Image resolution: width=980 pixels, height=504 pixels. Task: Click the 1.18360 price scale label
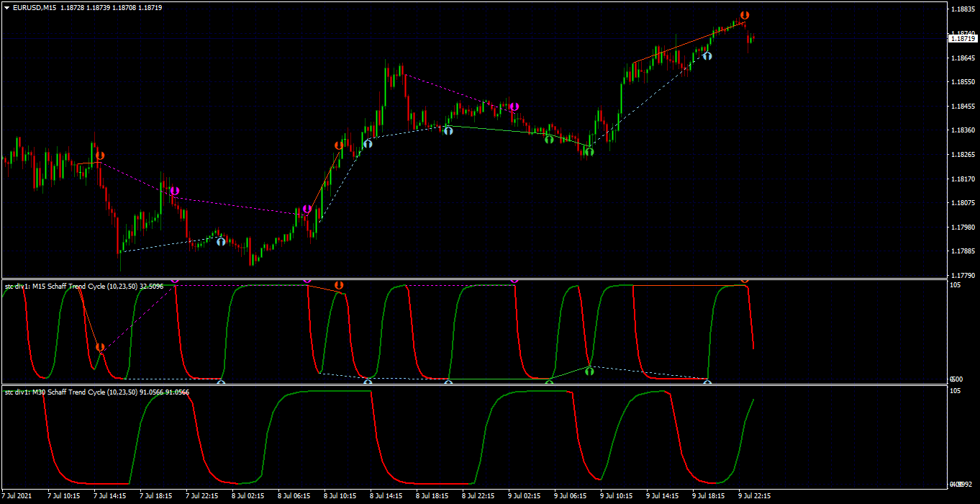(963, 131)
